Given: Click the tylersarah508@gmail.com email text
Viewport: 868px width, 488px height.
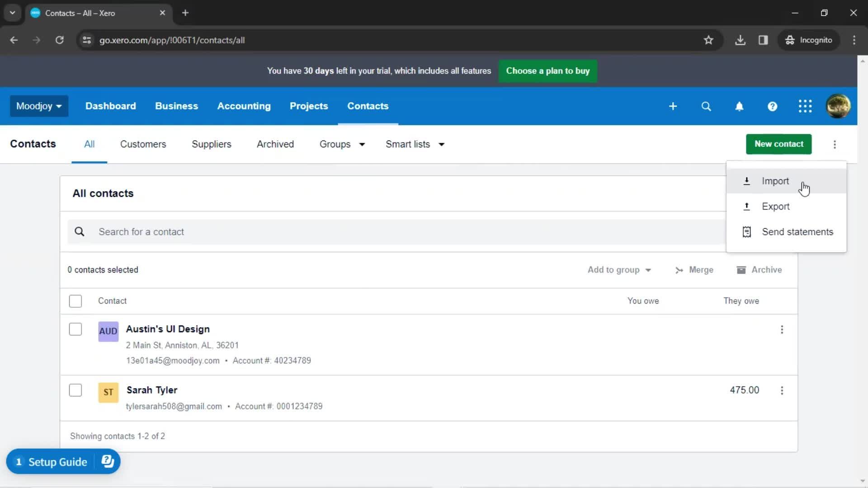Looking at the screenshot, I should 174,407.
